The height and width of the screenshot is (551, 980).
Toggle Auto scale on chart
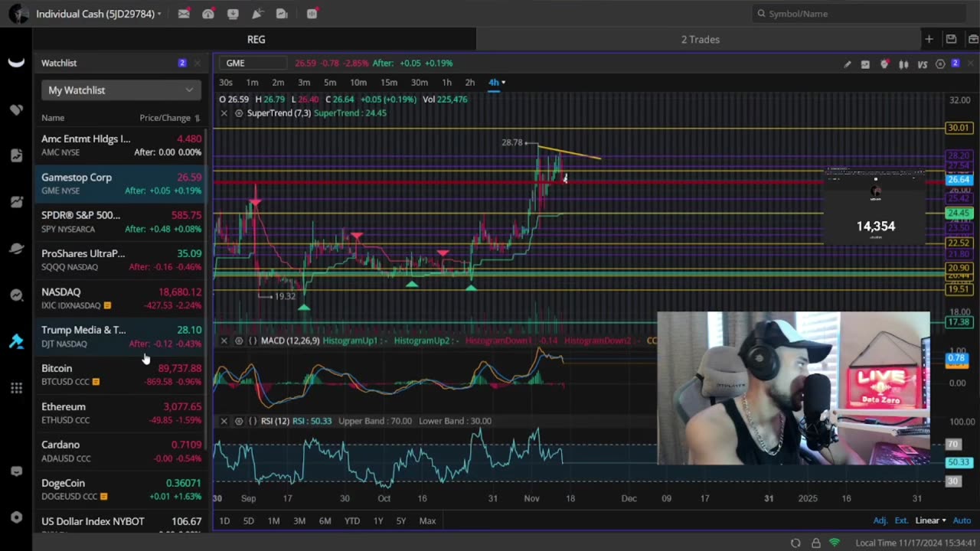(x=962, y=520)
